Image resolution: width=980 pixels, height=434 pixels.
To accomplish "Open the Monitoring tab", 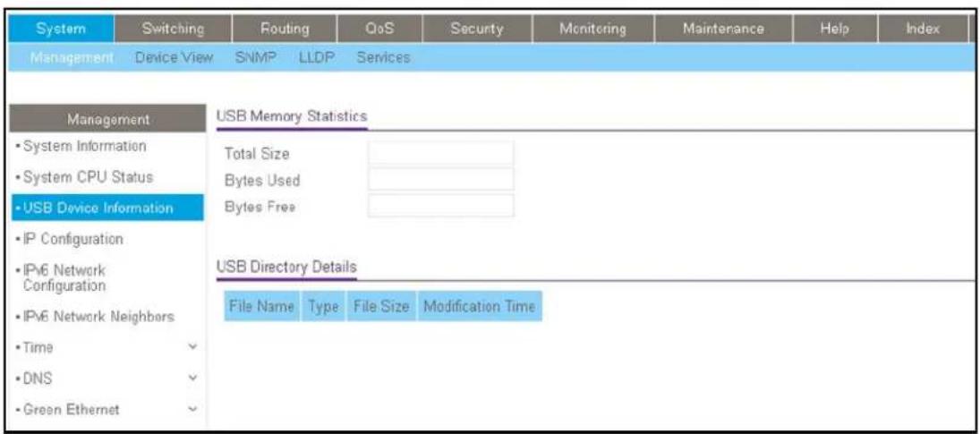I will (592, 29).
